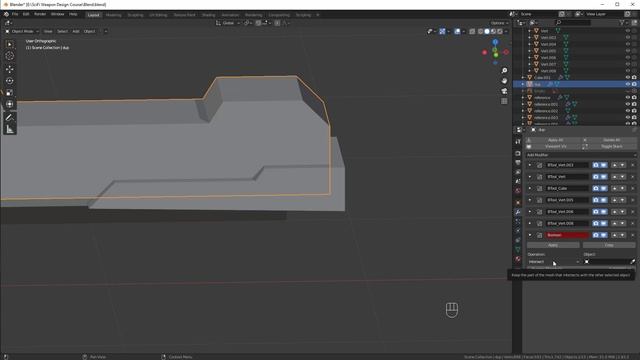This screenshot has height=360, width=640.
Task: Activate the Transform tool
Action: click(10, 104)
